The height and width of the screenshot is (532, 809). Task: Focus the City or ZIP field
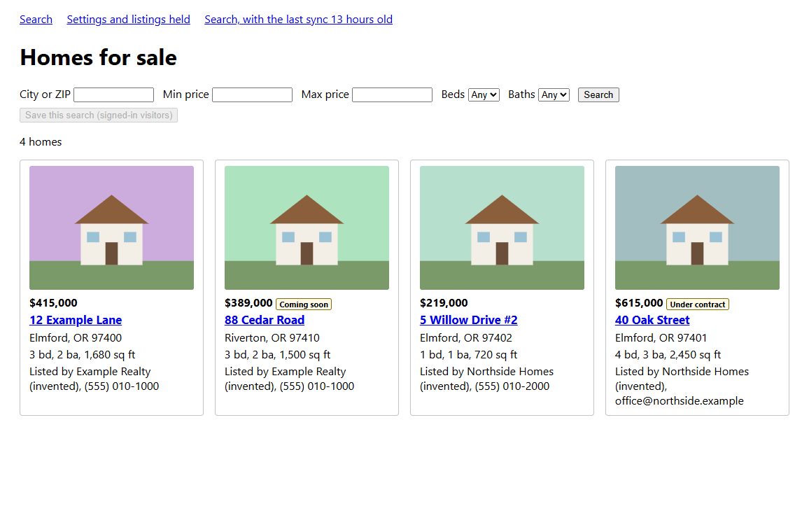[113, 95]
